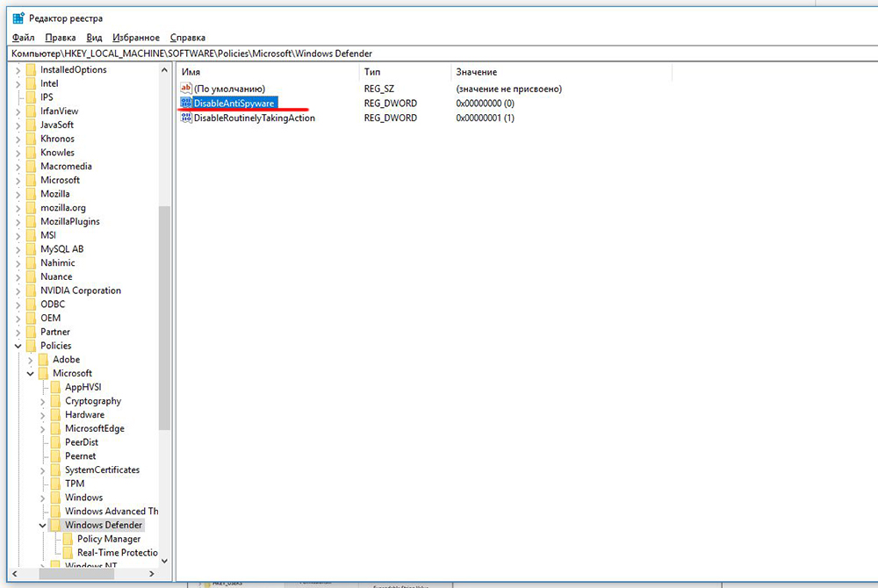Click the Cryptography folder icon
The image size is (878, 588).
[55, 401]
